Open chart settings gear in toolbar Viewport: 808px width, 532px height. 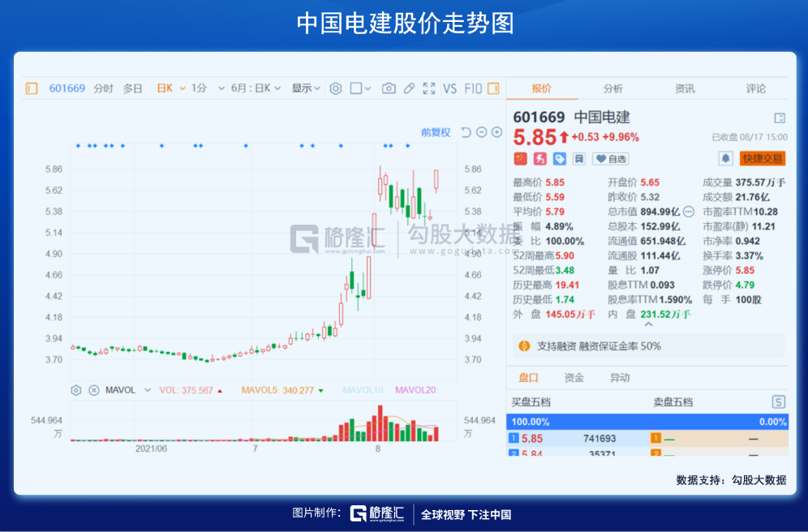tap(336, 88)
